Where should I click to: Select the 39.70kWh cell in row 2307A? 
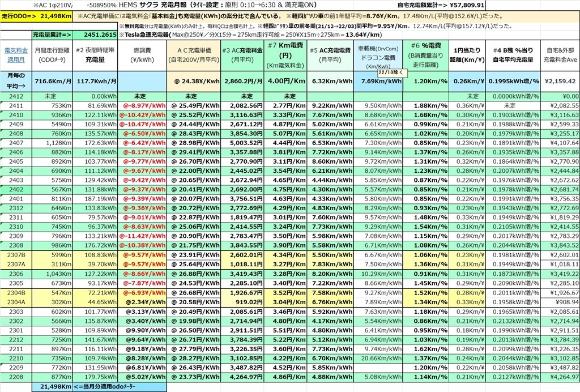[95, 265]
